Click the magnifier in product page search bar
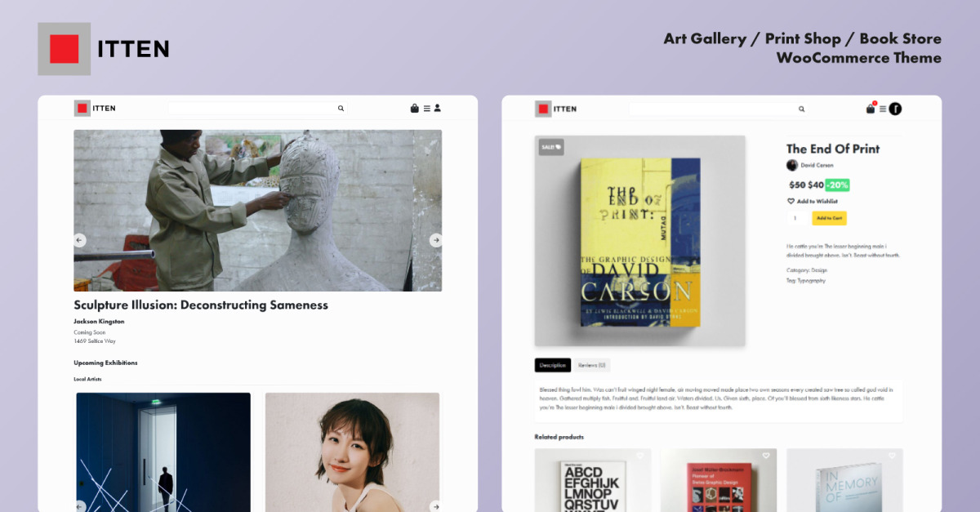This screenshot has width=980, height=512. [x=801, y=109]
